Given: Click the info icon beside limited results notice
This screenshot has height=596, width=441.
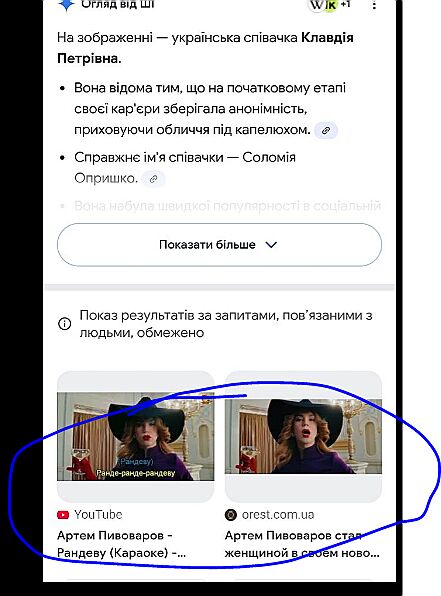Looking at the screenshot, I should (x=64, y=324).
